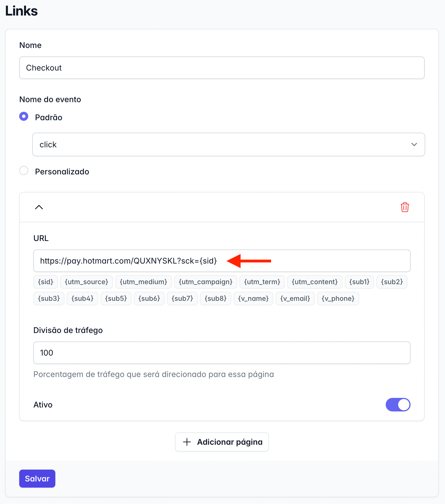Image resolution: width=445 pixels, height=504 pixels.
Task: Click into the URL field with the hotmart link
Action: (222, 261)
